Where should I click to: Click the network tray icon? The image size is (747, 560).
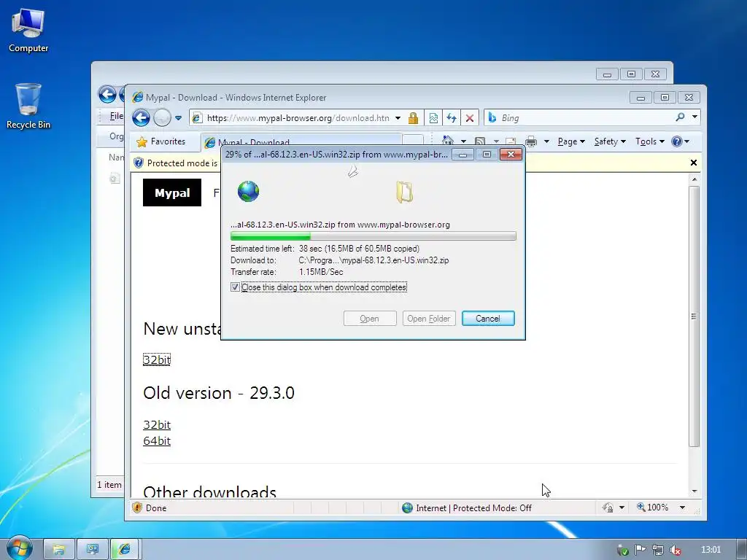click(658, 550)
